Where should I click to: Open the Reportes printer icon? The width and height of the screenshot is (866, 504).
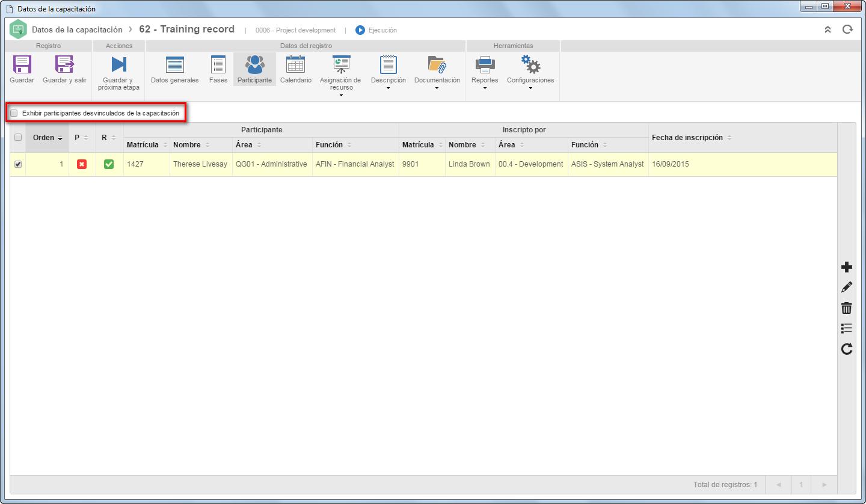coord(485,64)
